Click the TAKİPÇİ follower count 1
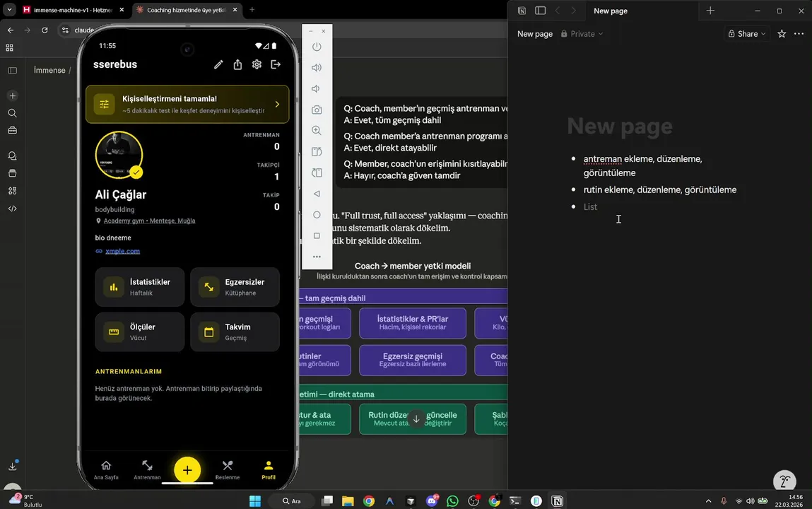Image resolution: width=812 pixels, height=509 pixels. click(x=276, y=177)
